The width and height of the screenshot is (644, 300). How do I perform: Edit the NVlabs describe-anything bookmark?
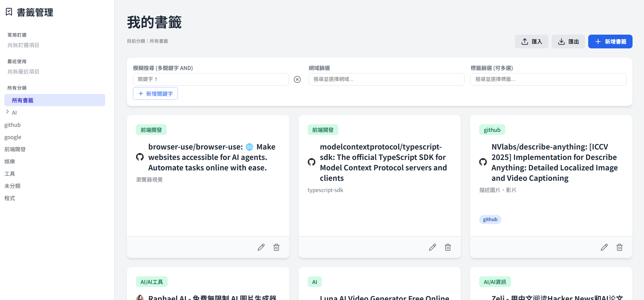click(604, 247)
